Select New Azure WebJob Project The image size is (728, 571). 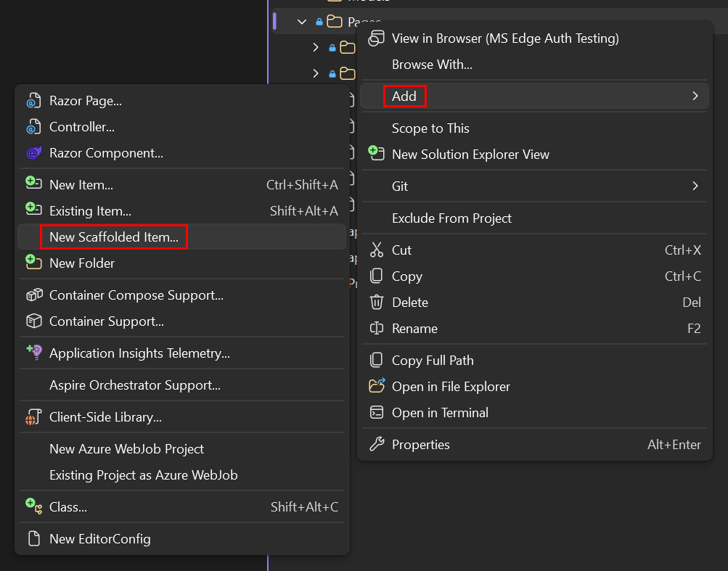click(181, 449)
